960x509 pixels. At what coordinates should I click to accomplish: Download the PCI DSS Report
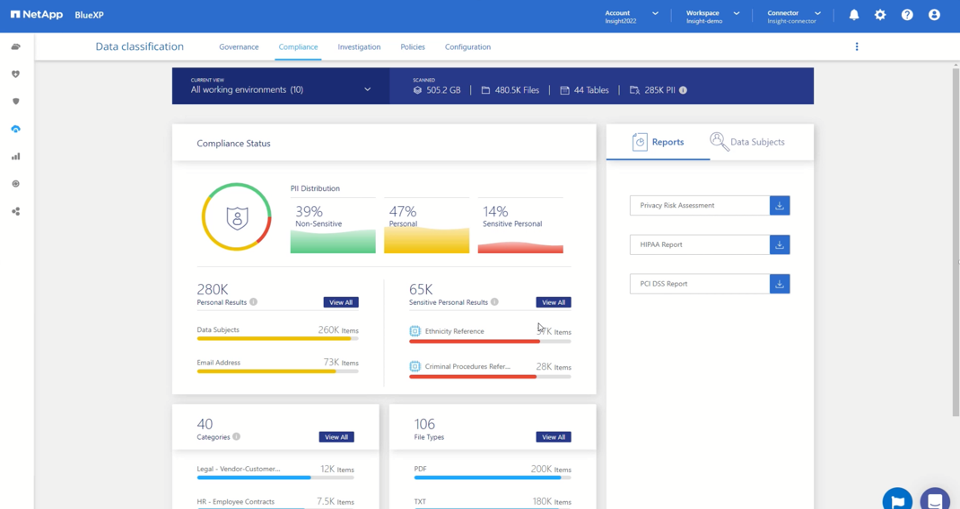pyautogui.click(x=779, y=284)
